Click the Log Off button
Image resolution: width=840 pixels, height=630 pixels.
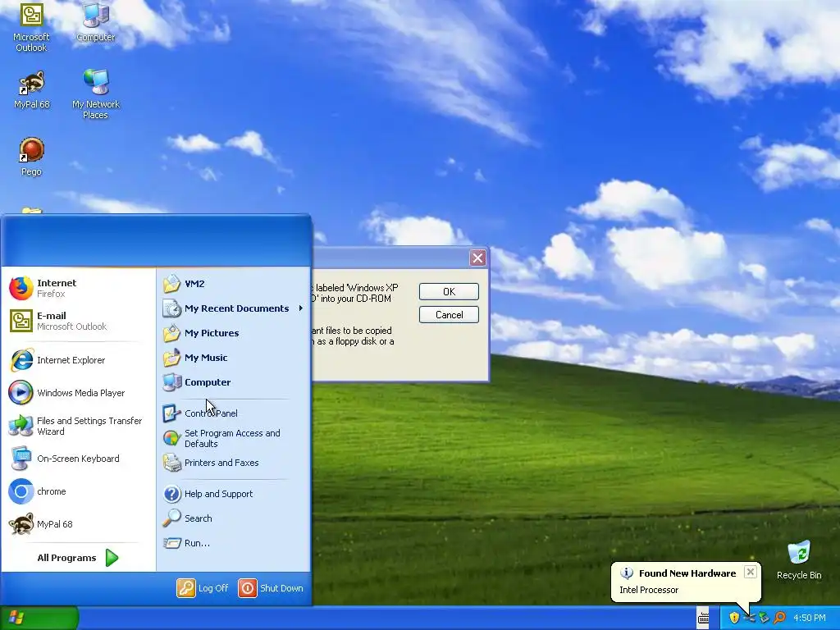coord(203,587)
